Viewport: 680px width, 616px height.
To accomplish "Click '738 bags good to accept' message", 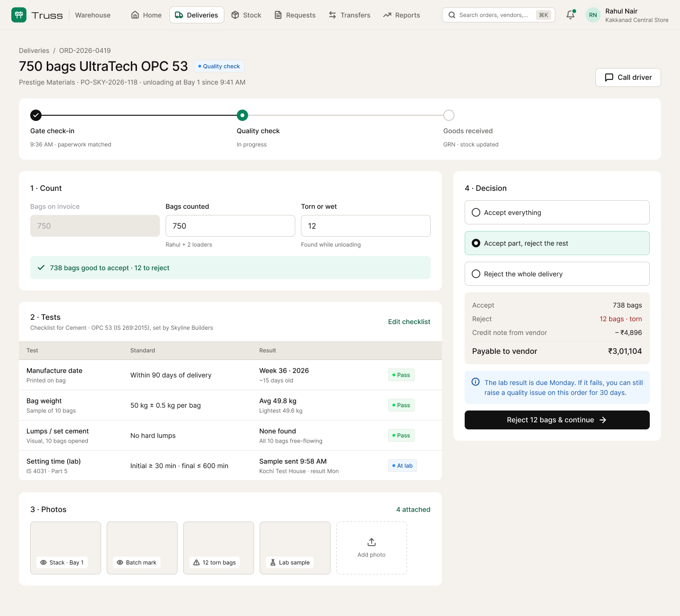I will coord(230,268).
